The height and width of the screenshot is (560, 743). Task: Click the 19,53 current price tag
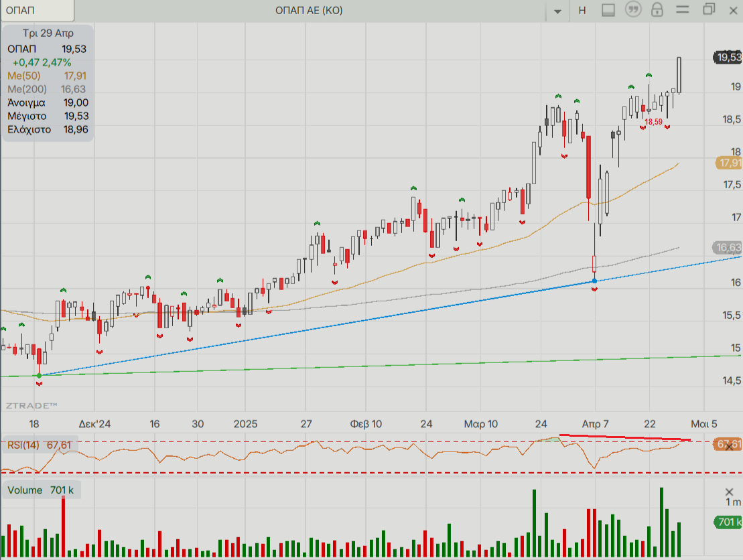click(x=728, y=58)
